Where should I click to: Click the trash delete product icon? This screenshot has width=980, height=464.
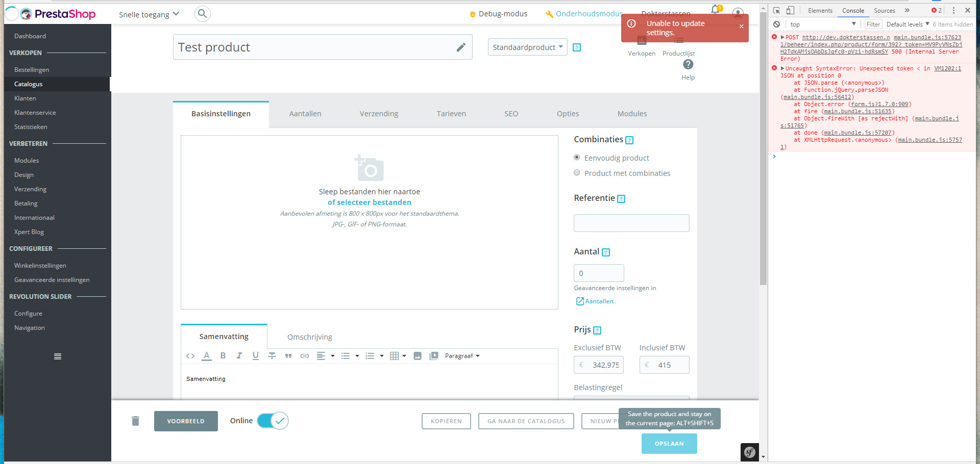coord(135,421)
